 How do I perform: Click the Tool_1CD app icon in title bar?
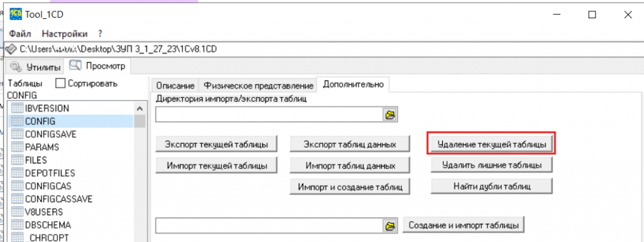16,14
